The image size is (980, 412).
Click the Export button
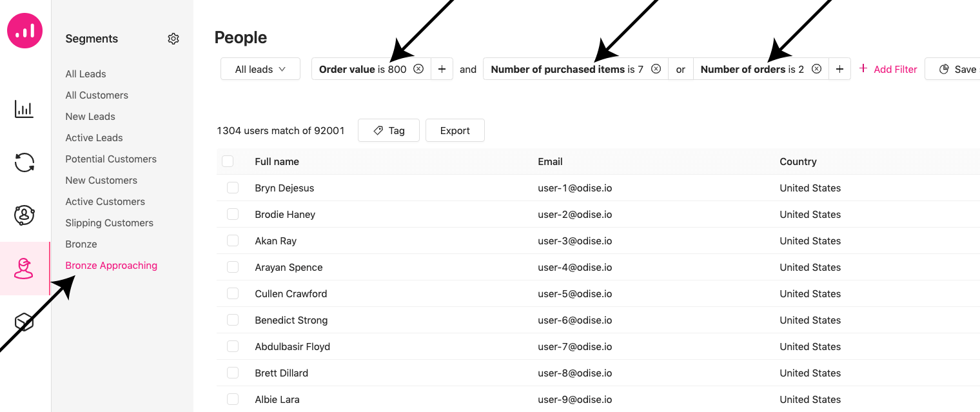point(455,130)
